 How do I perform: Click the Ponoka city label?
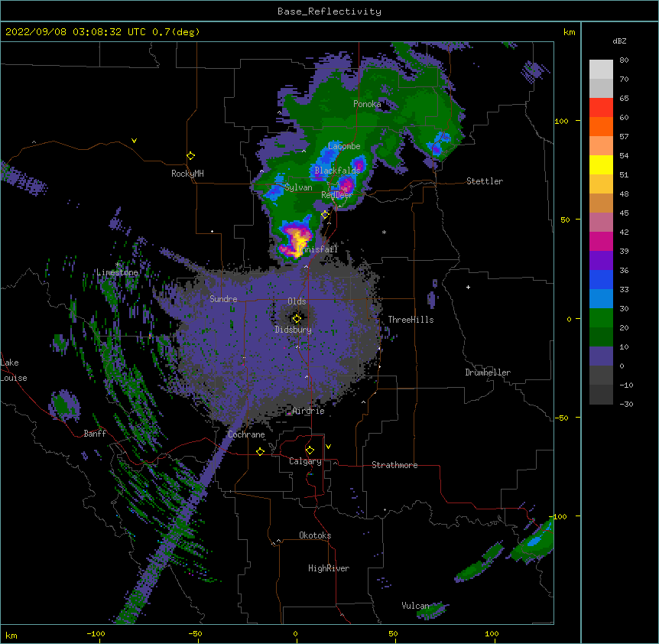pos(367,104)
